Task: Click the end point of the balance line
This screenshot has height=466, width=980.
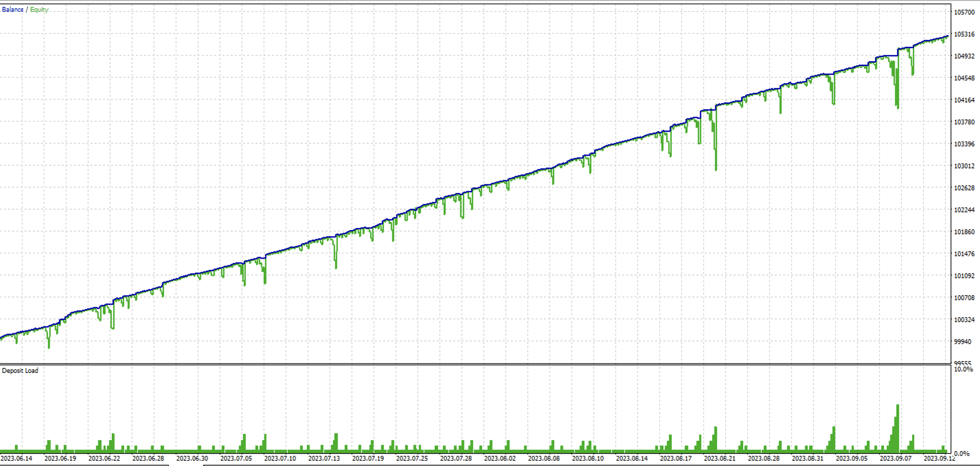Action: pyautogui.click(x=947, y=36)
